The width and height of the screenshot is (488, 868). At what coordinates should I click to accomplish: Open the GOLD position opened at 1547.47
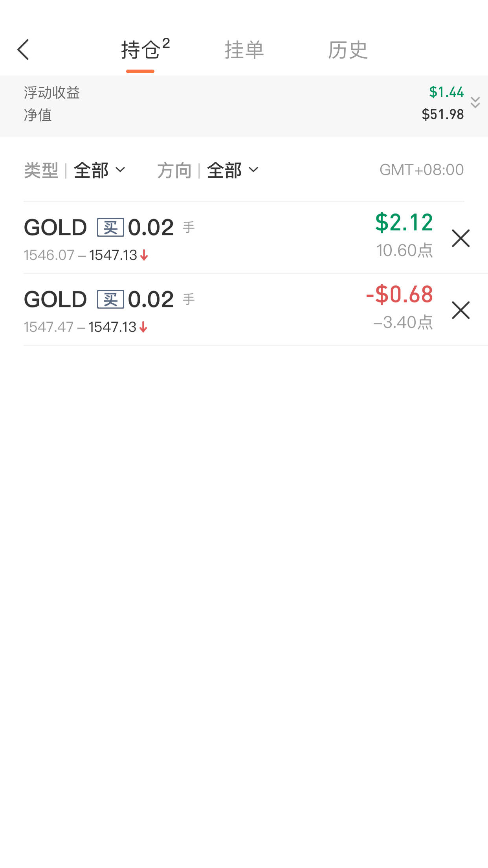tap(157, 310)
